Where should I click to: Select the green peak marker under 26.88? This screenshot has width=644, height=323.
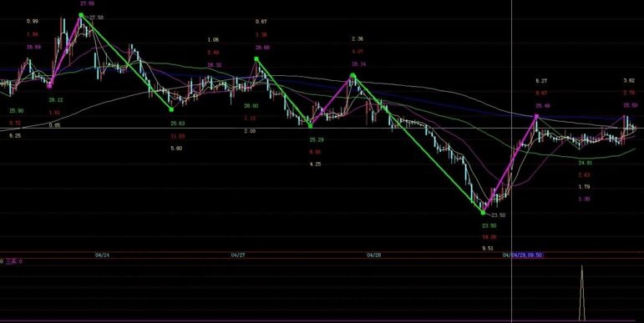256,59
